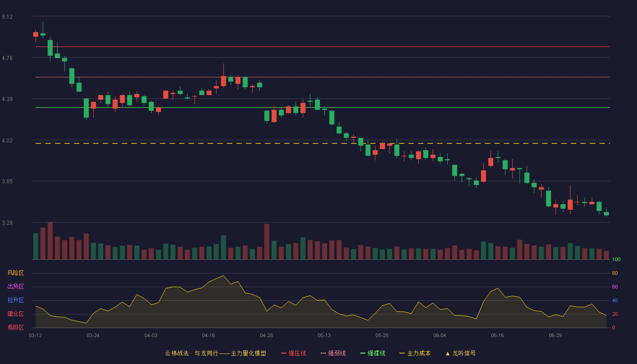637x364 pixels.
Task: Click the 06-04 date label
Action: click(440, 335)
